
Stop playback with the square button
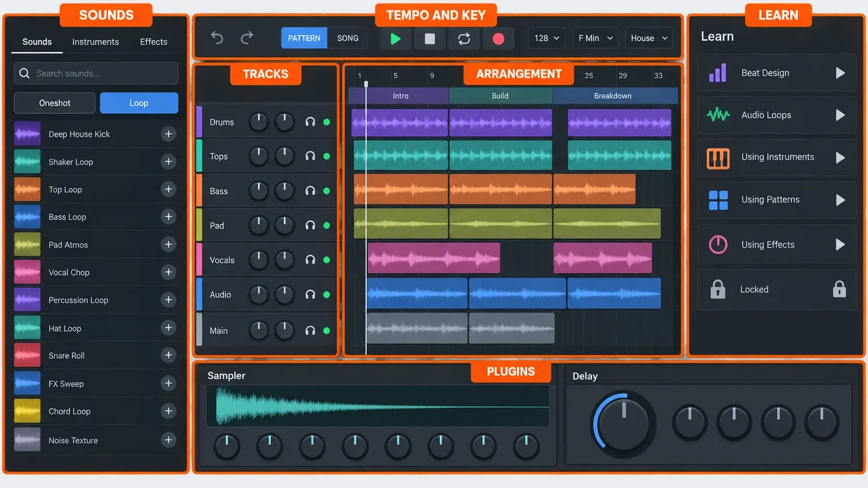click(x=430, y=38)
